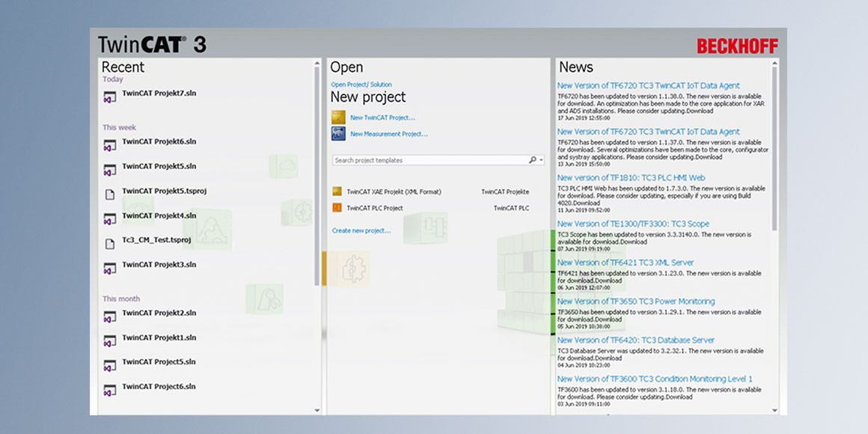Read the TF6421 TC3 XML Server news
The width and height of the screenshot is (868, 434).
pos(625,263)
